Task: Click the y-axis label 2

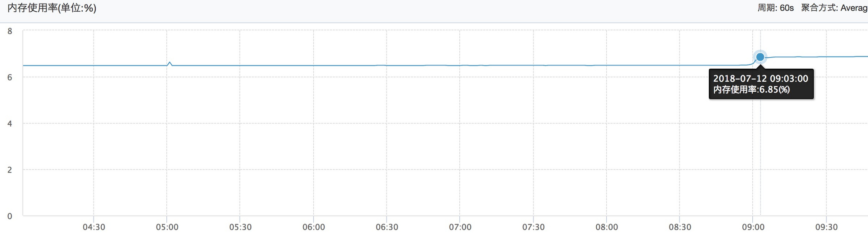Action: [x=9, y=170]
